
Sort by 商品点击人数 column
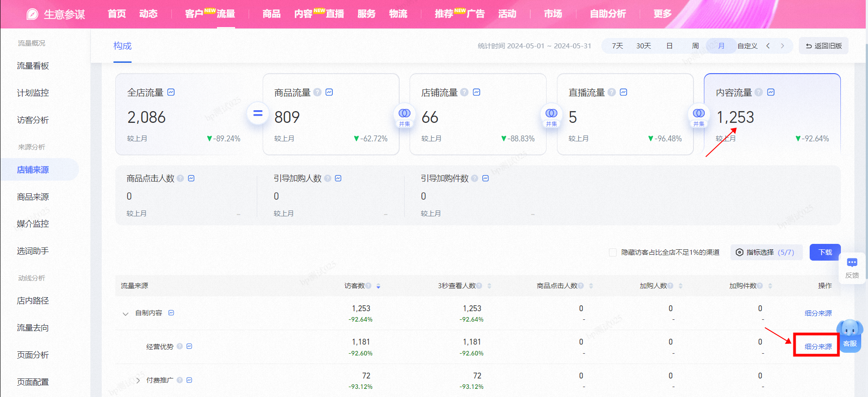point(591,286)
